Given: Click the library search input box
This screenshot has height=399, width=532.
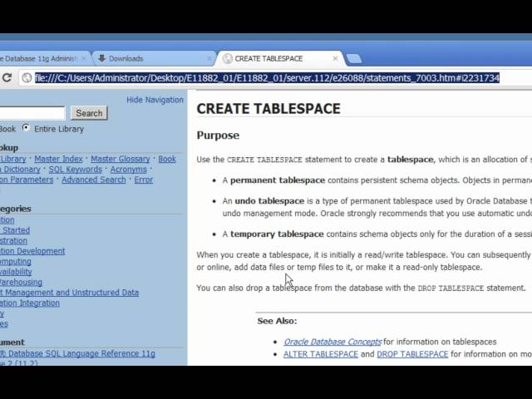Looking at the screenshot, I should 32,113.
